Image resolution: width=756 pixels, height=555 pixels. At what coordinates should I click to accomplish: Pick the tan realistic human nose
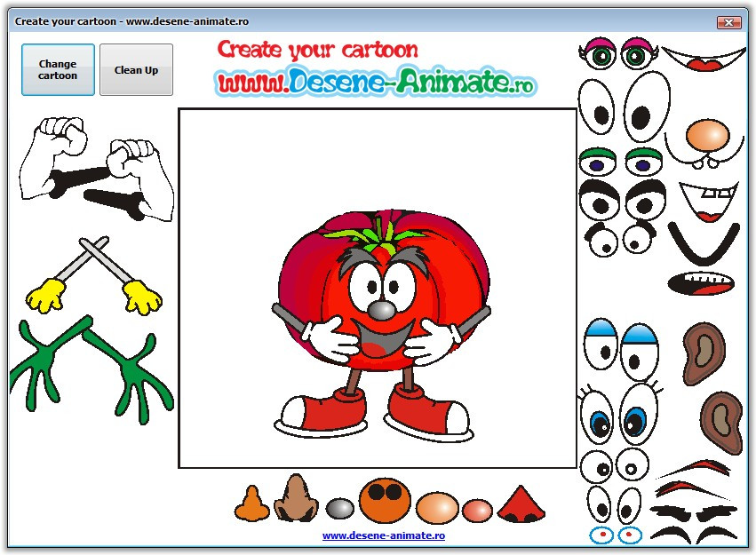pyautogui.click(x=296, y=498)
